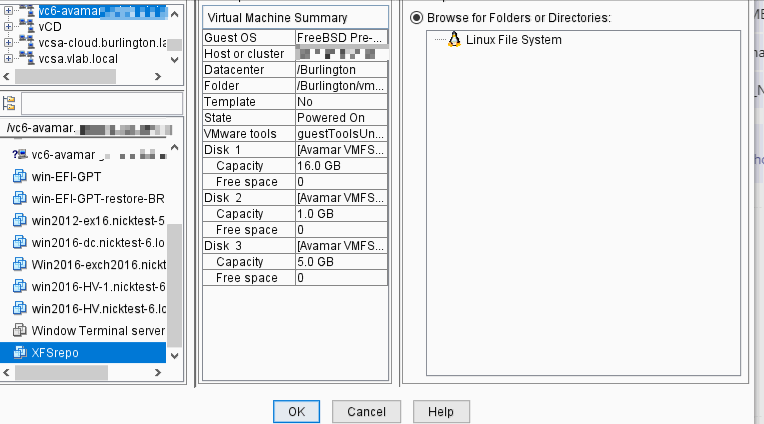Viewport: 764px width, 424px height.
Task: Click left arrow of client list horizontal scrollbar
Action: pyautogui.click(x=6, y=373)
